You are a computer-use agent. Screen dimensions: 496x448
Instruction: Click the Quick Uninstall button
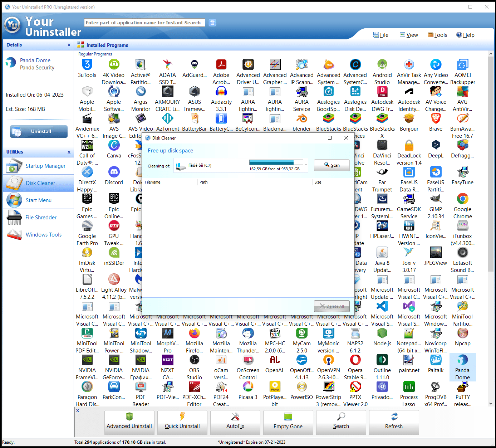(x=182, y=422)
